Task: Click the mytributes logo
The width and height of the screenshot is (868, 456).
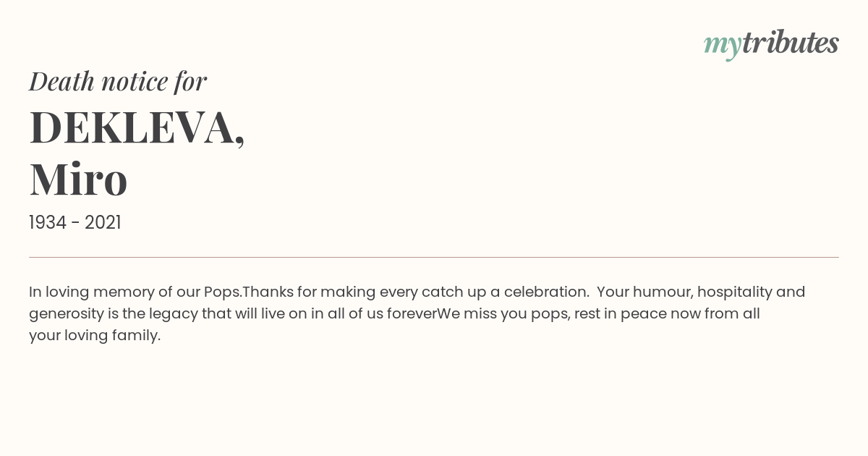Action: (771, 44)
